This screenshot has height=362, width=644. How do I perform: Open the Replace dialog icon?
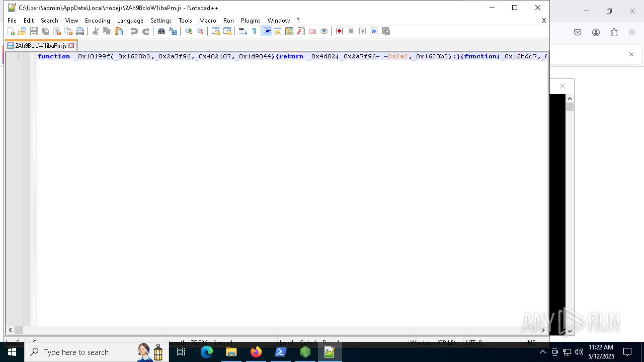coord(173,31)
